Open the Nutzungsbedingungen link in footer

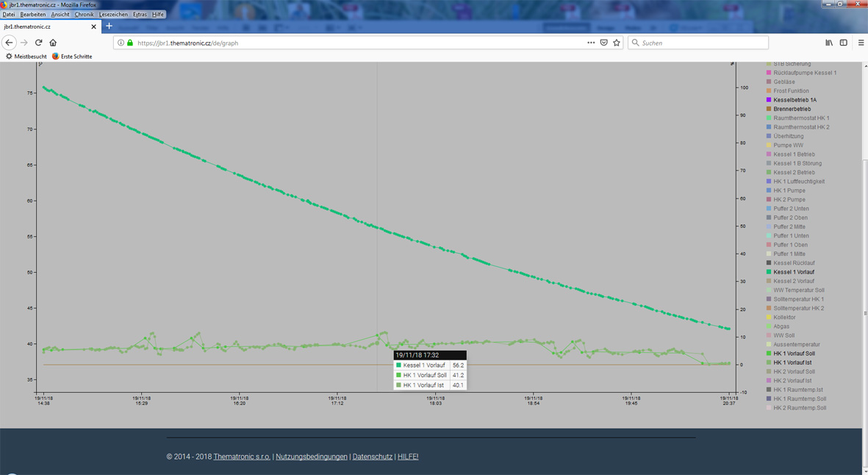coord(311,457)
